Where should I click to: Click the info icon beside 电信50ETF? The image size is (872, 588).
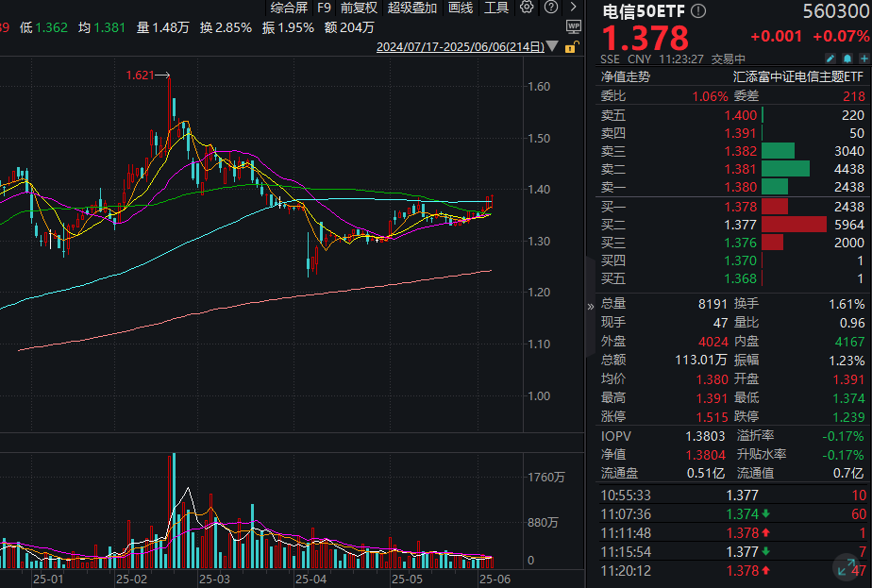click(698, 11)
